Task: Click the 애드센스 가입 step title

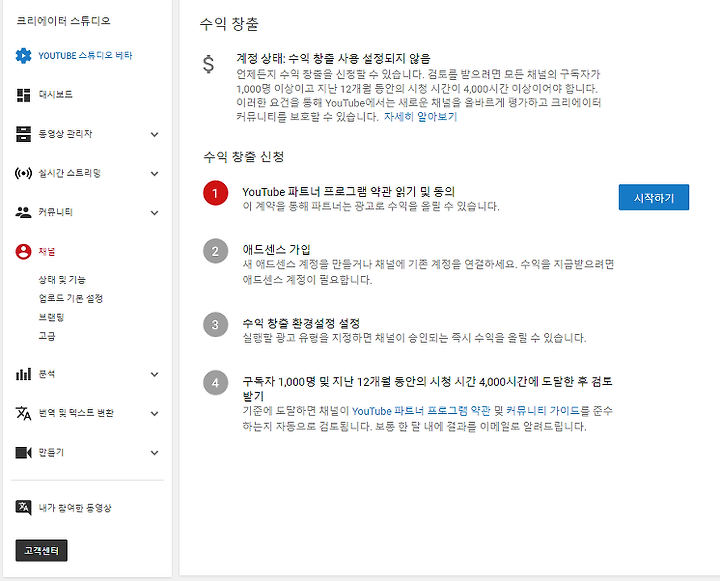Action: coord(277,250)
